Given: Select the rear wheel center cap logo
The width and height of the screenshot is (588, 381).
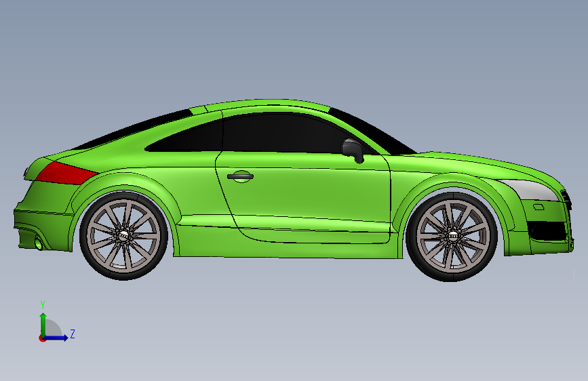Looking at the screenshot, I should [x=123, y=235].
